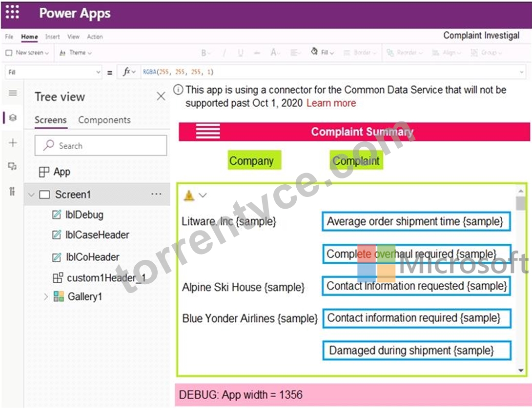Select the App tree item

[x=55, y=172]
